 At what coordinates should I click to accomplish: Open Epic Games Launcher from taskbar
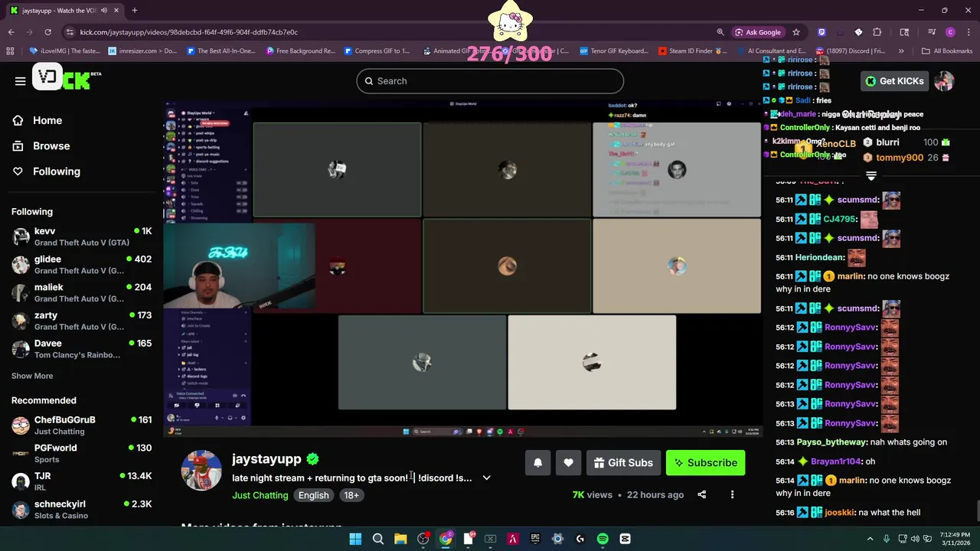click(535, 539)
